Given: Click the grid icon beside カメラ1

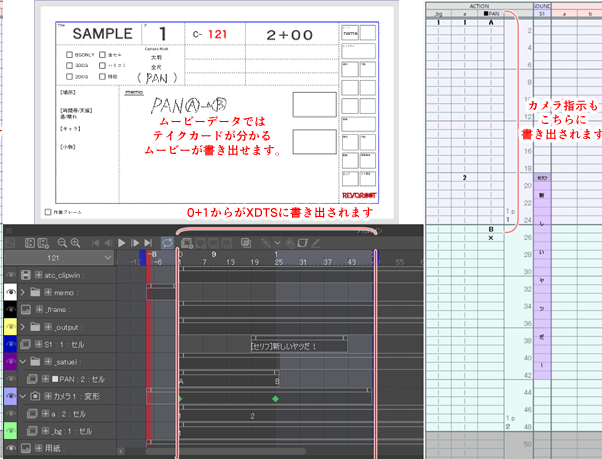Looking at the screenshot, I should click(x=48, y=396).
